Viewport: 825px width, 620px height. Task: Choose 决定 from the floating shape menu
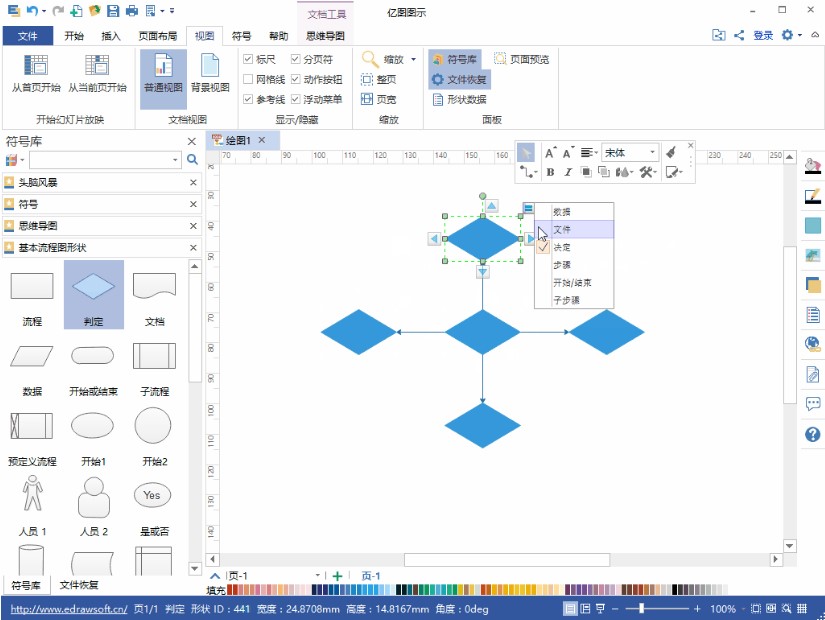[560, 247]
